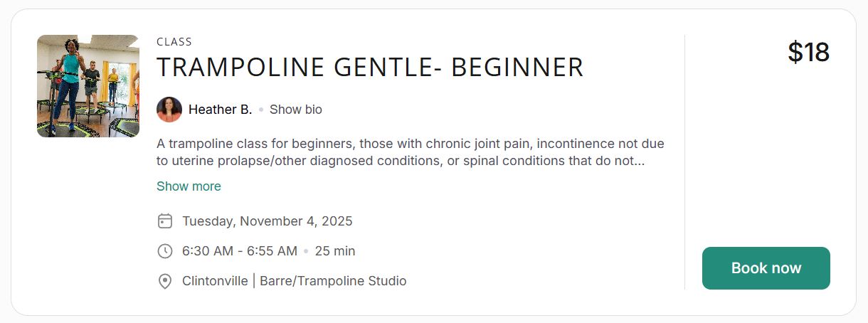Screen dimensions: 868x323
Task: Expand the description with Show more
Action: [189, 186]
